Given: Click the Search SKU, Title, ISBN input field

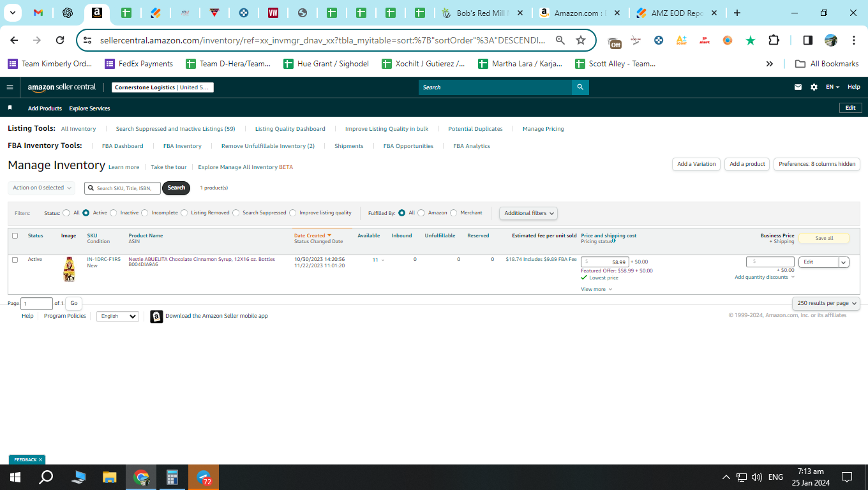Looking at the screenshot, I should coord(123,188).
